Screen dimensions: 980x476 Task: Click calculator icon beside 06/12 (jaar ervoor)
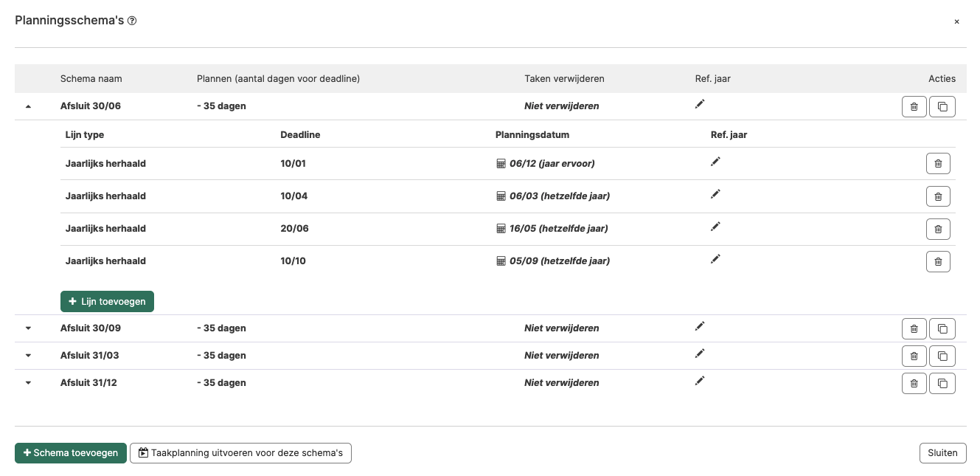tap(501, 164)
